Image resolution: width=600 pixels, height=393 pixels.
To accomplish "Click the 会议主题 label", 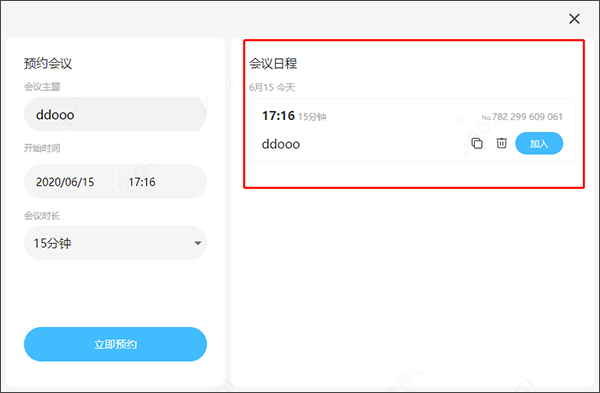I will [x=42, y=87].
